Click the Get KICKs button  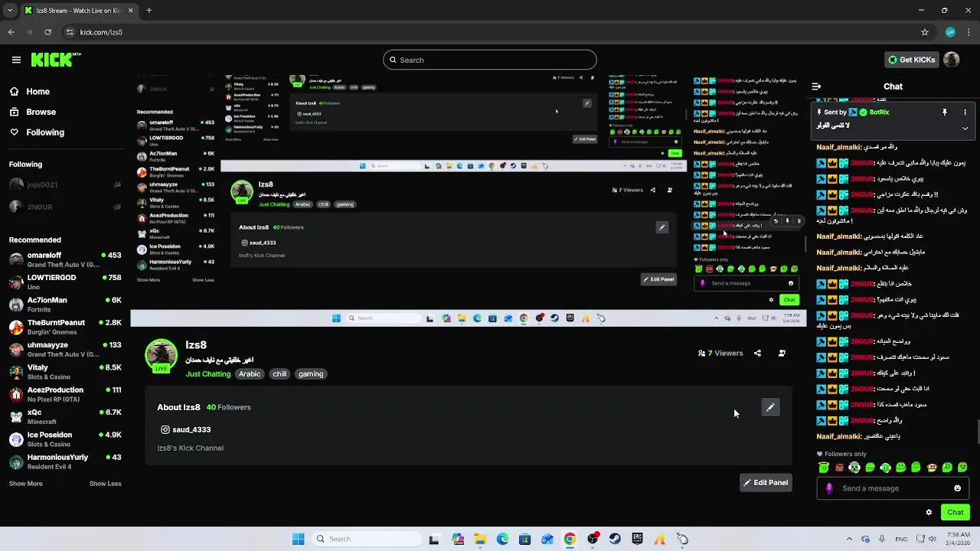coord(911,60)
